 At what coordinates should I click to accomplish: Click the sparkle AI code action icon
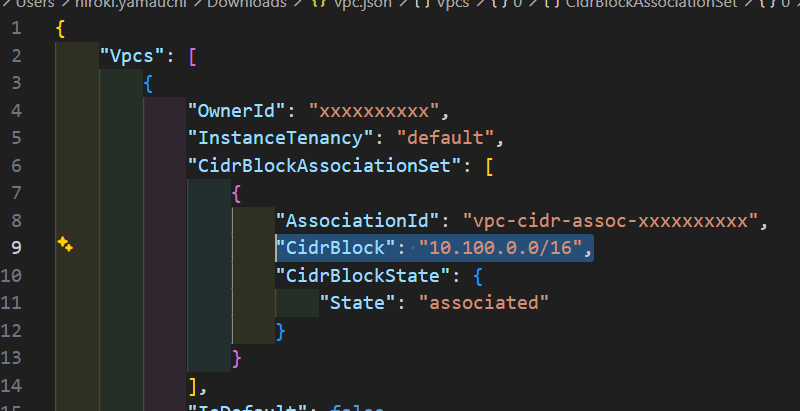pos(65,245)
